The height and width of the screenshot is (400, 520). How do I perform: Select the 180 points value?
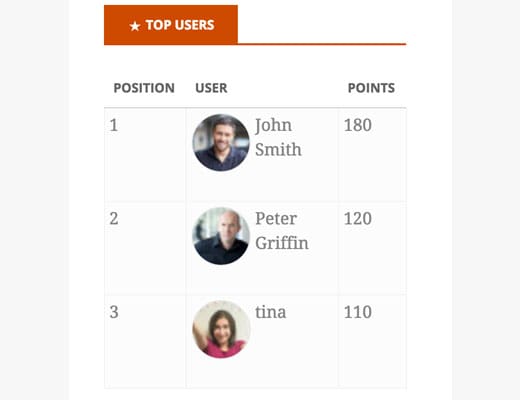(x=358, y=125)
